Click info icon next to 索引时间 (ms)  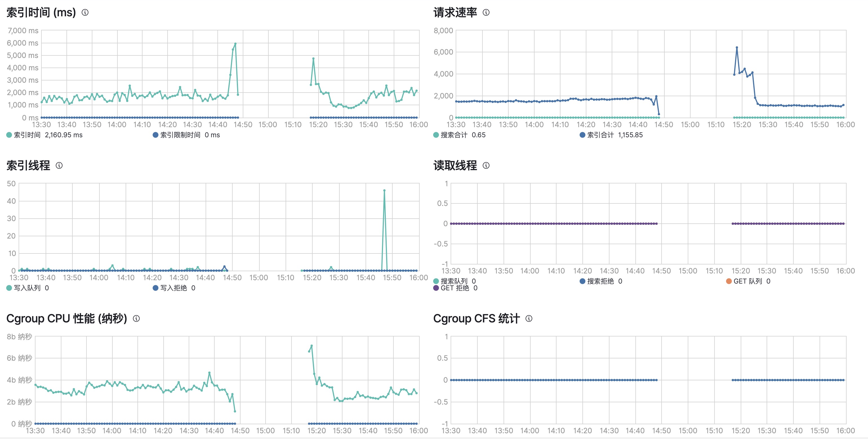click(85, 12)
